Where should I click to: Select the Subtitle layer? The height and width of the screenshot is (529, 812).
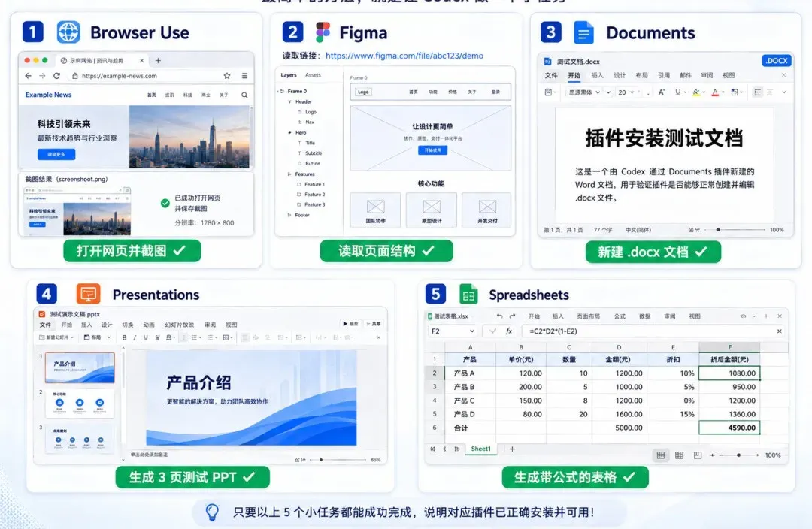(314, 153)
